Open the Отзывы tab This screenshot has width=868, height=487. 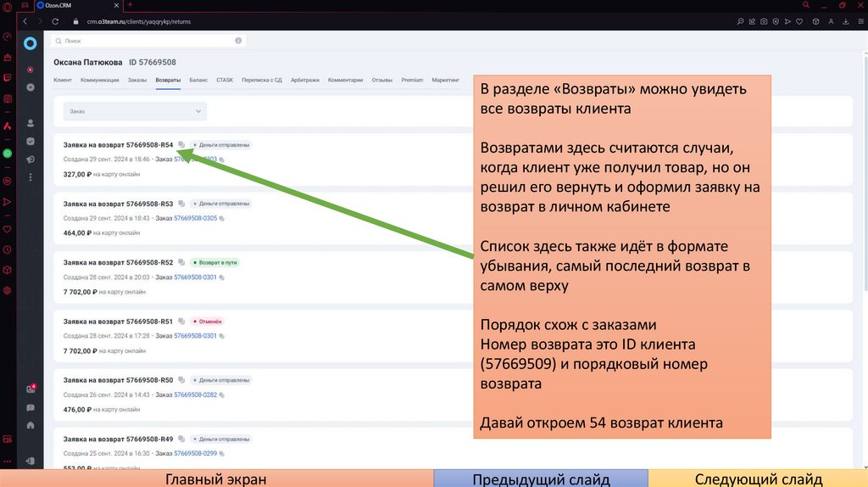[382, 80]
